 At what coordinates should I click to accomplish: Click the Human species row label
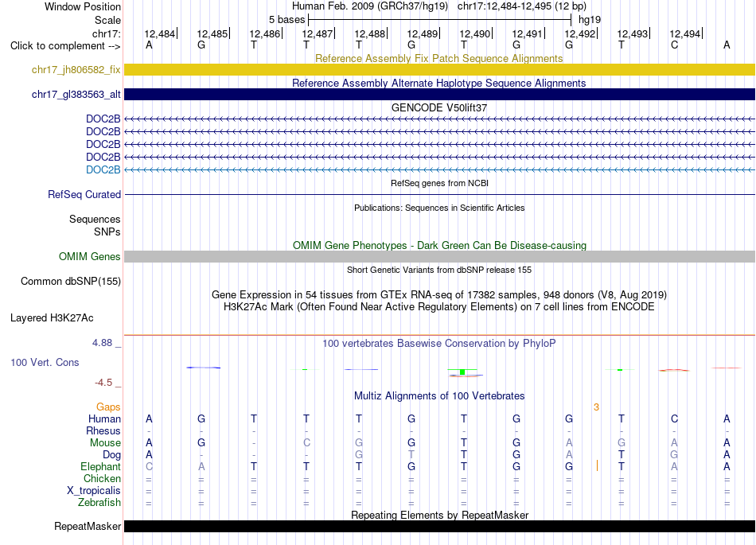pyautogui.click(x=104, y=418)
